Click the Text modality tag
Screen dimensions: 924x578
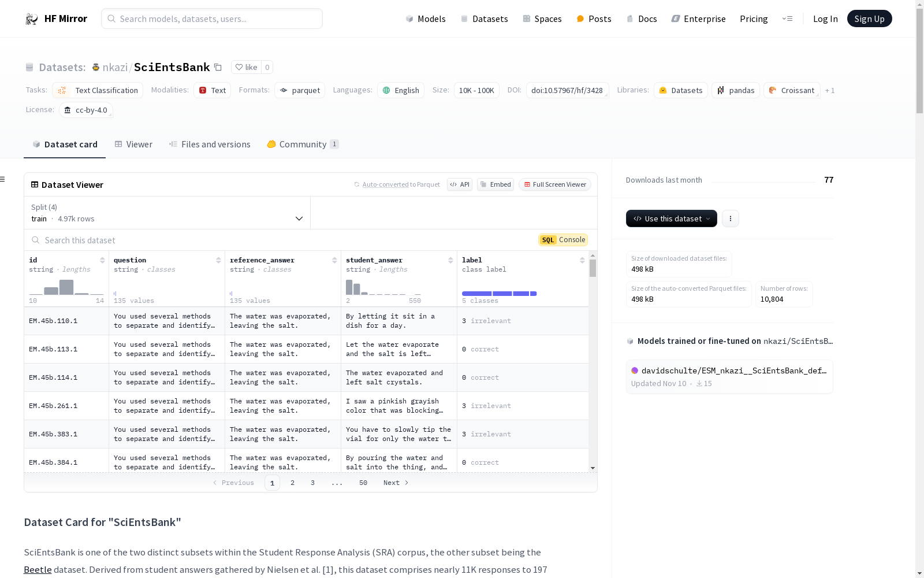213,90
